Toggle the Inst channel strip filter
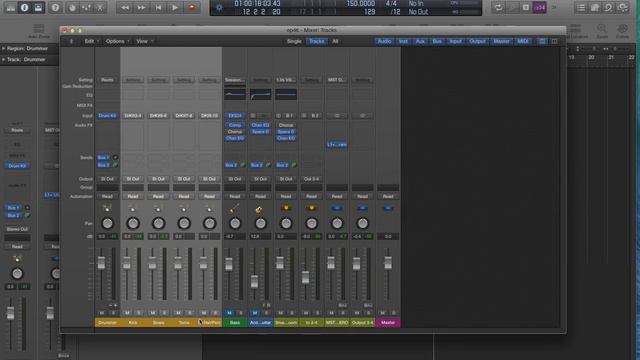This screenshot has height=360, width=640. click(403, 41)
